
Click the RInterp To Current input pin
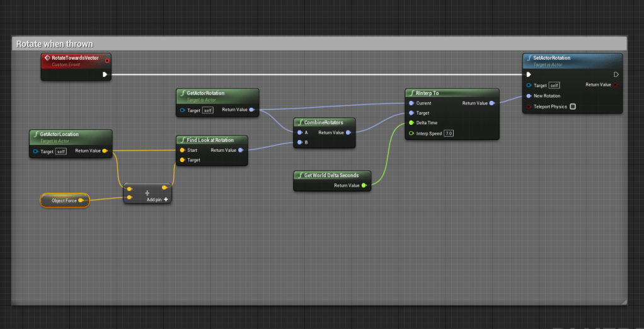pyautogui.click(x=411, y=103)
